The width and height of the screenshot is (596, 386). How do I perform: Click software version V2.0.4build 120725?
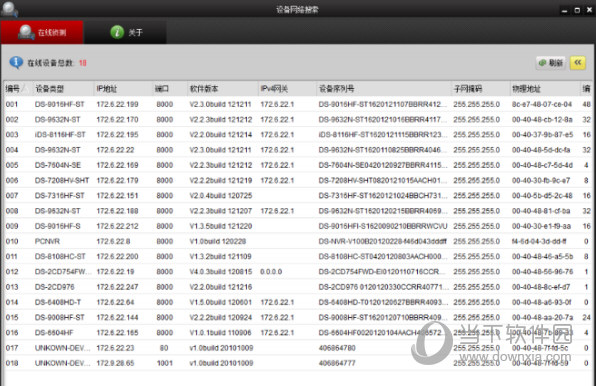tap(221, 195)
